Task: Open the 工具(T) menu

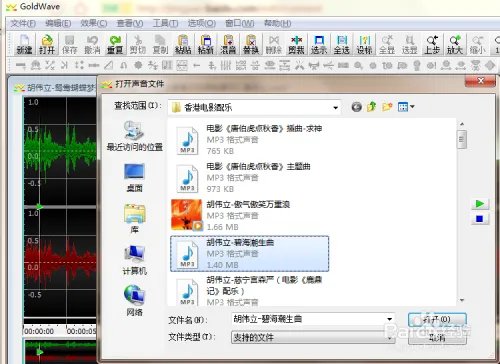Action: pyautogui.click(x=165, y=23)
